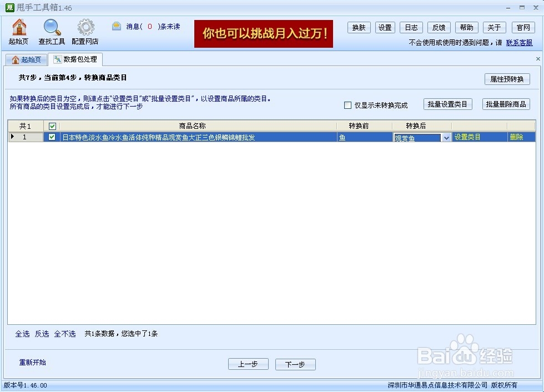
Task: Open the 帮助 help button
Action: [x=466, y=27]
